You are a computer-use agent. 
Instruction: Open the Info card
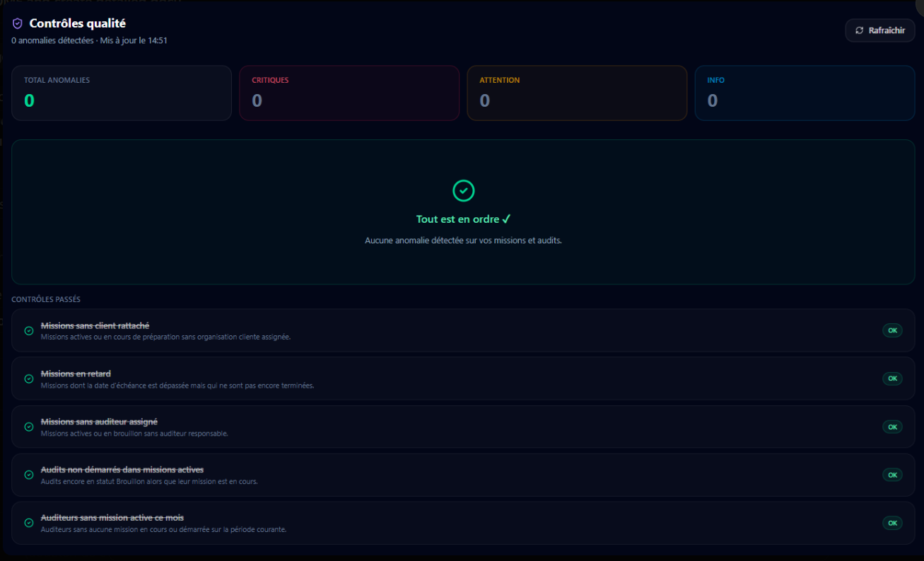[x=805, y=93]
